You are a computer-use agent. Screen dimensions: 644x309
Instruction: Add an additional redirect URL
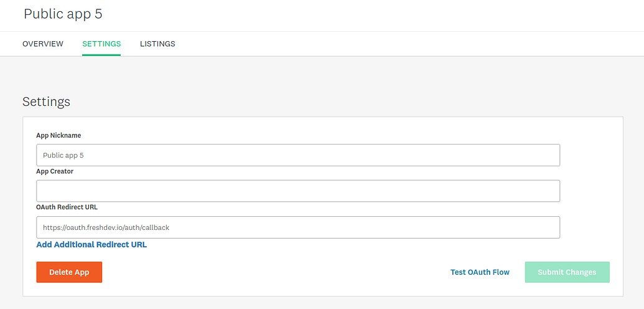(x=91, y=244)
